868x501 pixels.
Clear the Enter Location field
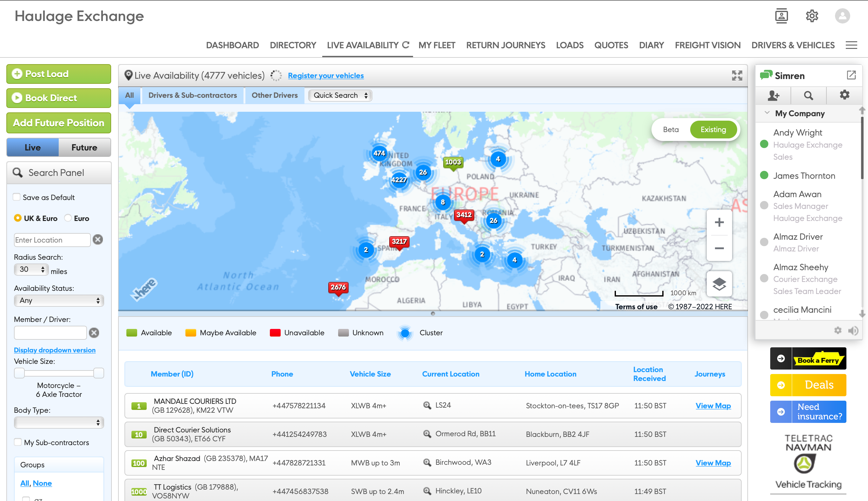[x=98, y=239]
